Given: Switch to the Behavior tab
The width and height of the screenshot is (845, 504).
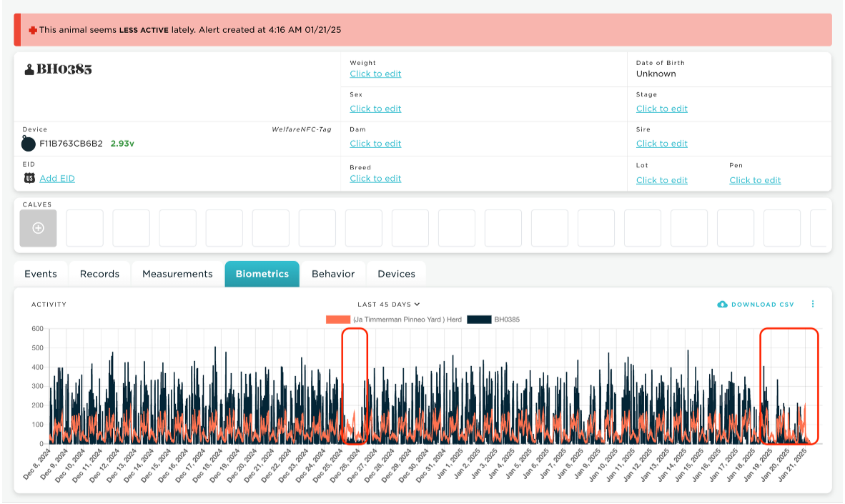Looking at the screenshot, I should click(x=333, y=274).
